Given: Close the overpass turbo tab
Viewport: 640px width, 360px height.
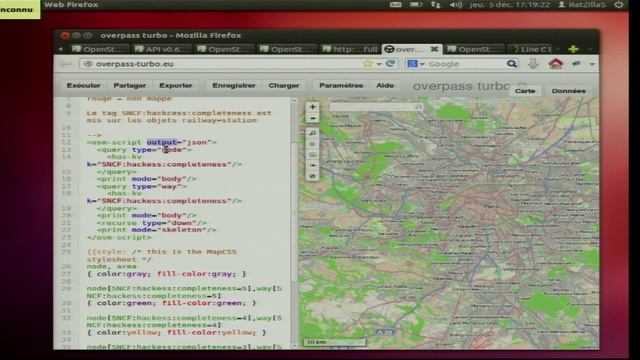Looking at the screenshot, I should (x=434, y=49).
